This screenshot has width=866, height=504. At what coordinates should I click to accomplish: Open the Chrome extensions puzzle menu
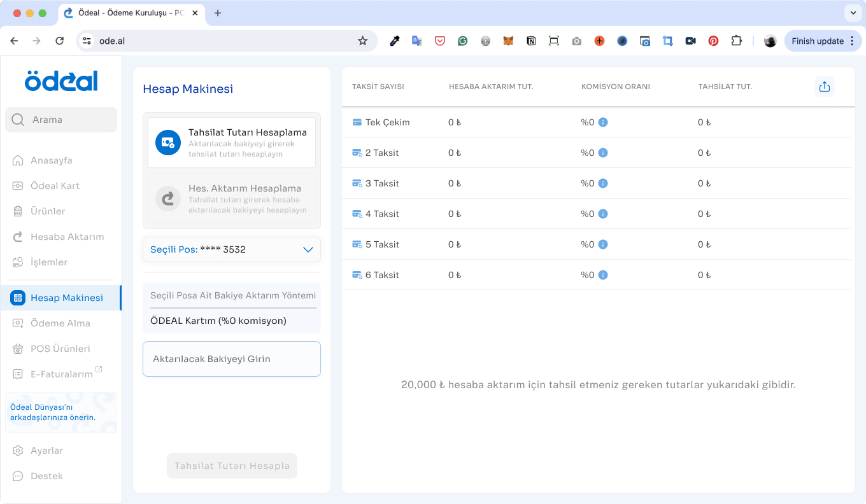click(736, 41)
